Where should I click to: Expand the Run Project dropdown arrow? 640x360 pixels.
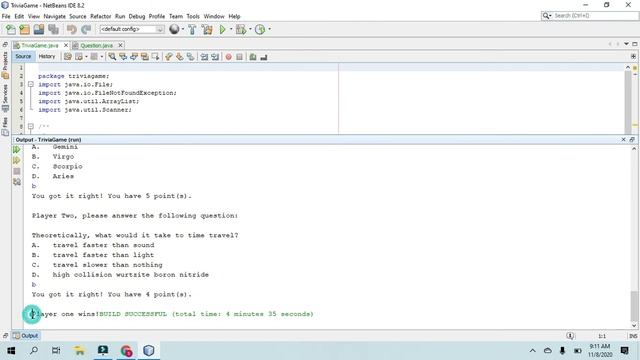[231, 29]
